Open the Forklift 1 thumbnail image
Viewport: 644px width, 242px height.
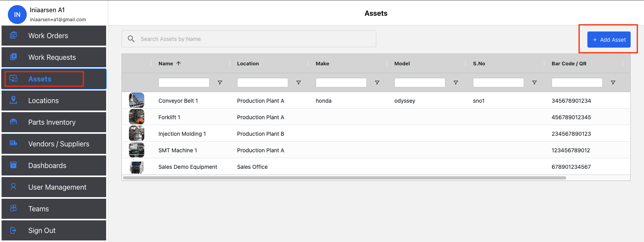[136, 117]
